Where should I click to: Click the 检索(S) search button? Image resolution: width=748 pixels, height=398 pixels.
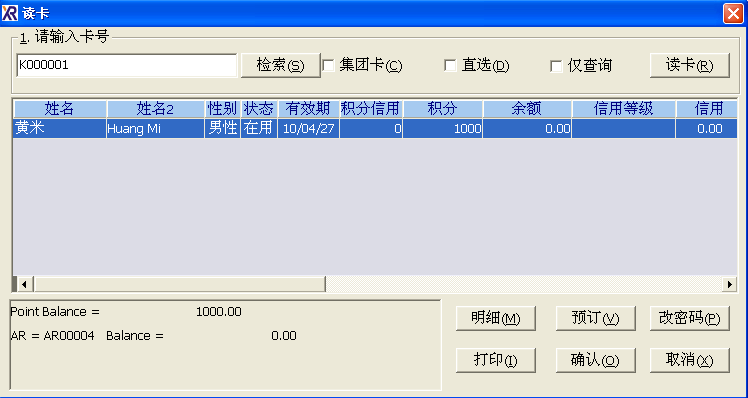point(280,65)
